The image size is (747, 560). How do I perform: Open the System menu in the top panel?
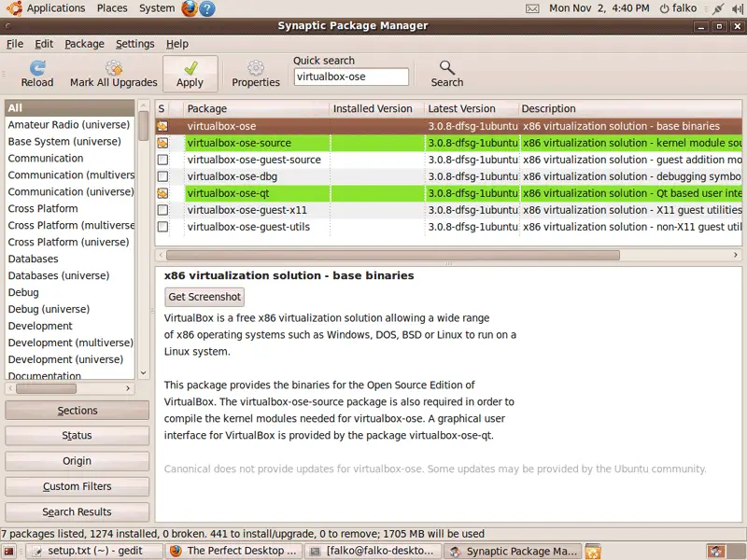tap(157, 8)
